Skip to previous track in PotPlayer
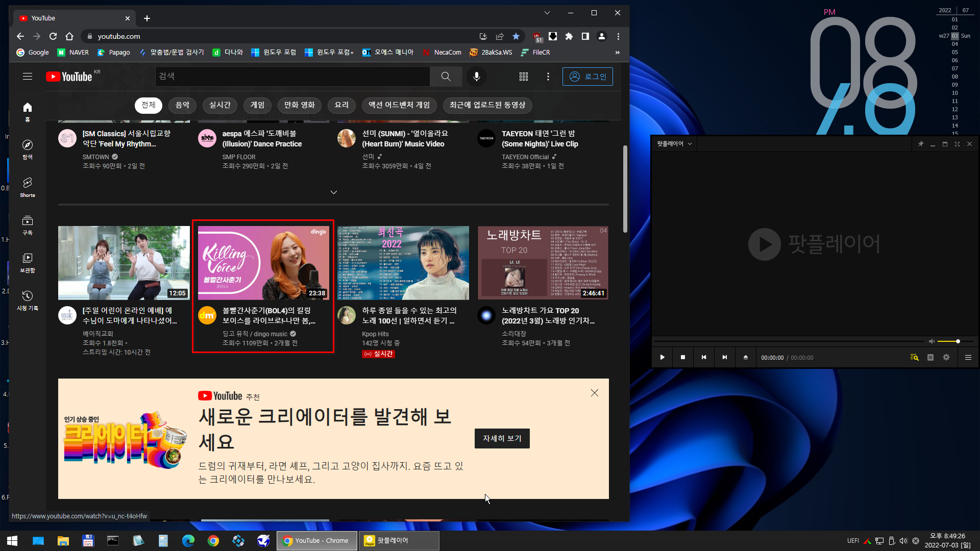980x551 pixels. 704,357
